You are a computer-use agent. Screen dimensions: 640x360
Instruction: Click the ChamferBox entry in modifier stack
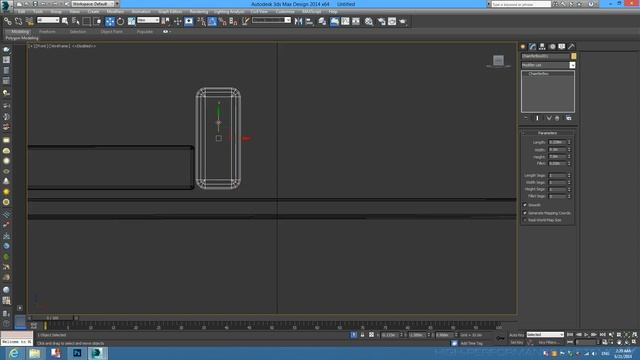(x=539, y=74)
